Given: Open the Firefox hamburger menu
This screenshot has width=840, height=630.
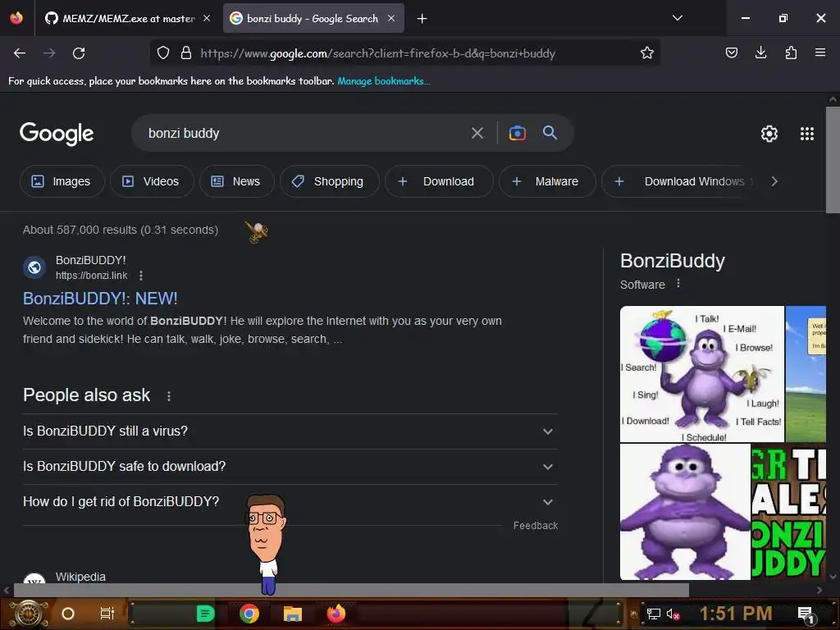Looking at the screenshot, I should click(820, 52).
